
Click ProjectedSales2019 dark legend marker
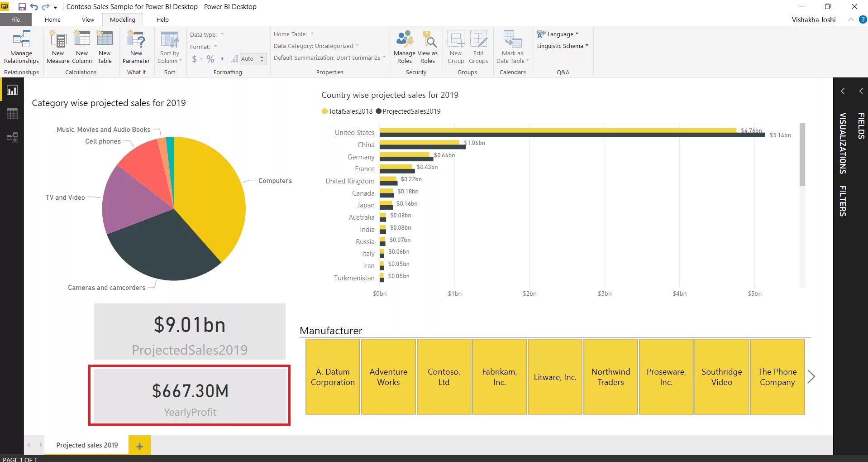(379, 111)
